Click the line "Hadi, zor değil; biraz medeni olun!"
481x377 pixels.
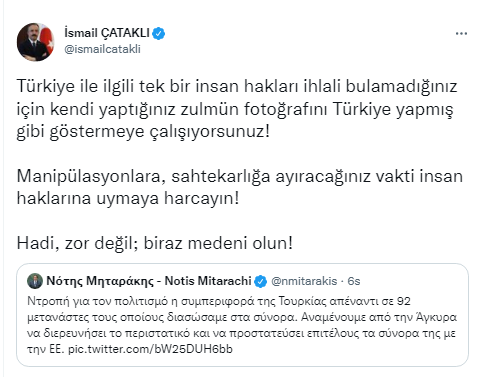click(x=155, y=243)
